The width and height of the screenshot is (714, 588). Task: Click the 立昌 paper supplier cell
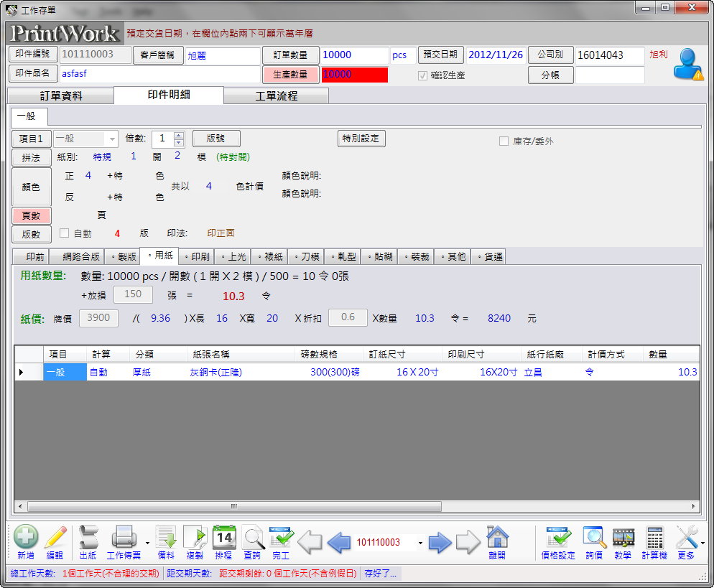[552, 373]
